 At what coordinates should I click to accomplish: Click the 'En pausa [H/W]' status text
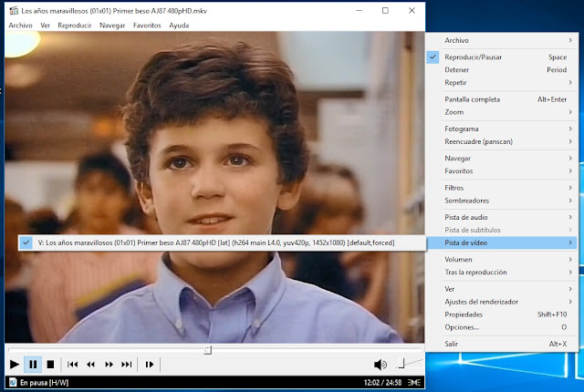click(45, 382)
